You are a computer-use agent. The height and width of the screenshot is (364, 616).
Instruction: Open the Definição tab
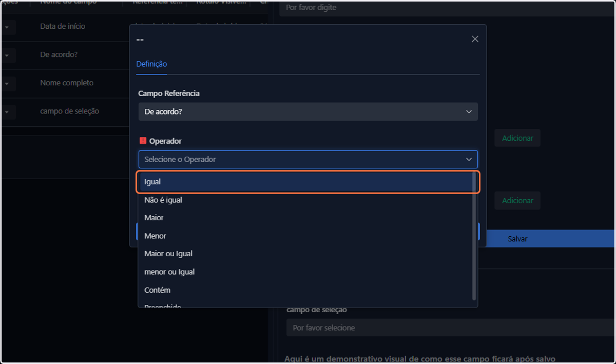tap(151, 64)
